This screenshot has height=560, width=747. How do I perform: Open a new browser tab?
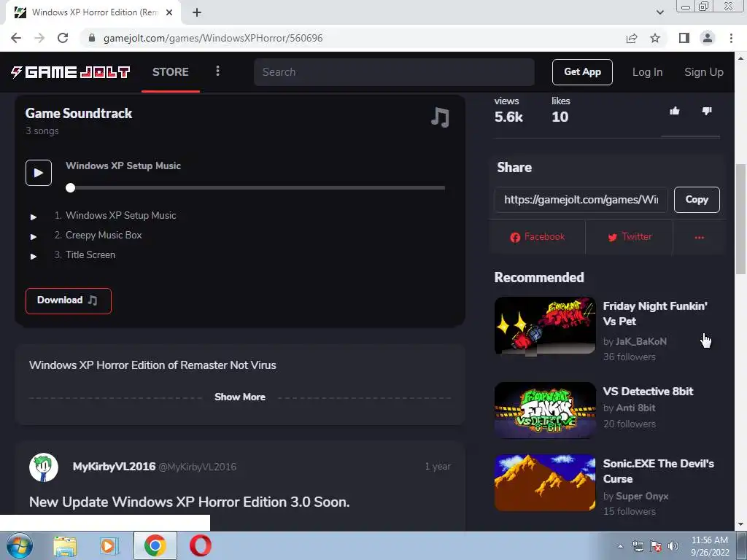pyautogui.click(x=197, y=12)
